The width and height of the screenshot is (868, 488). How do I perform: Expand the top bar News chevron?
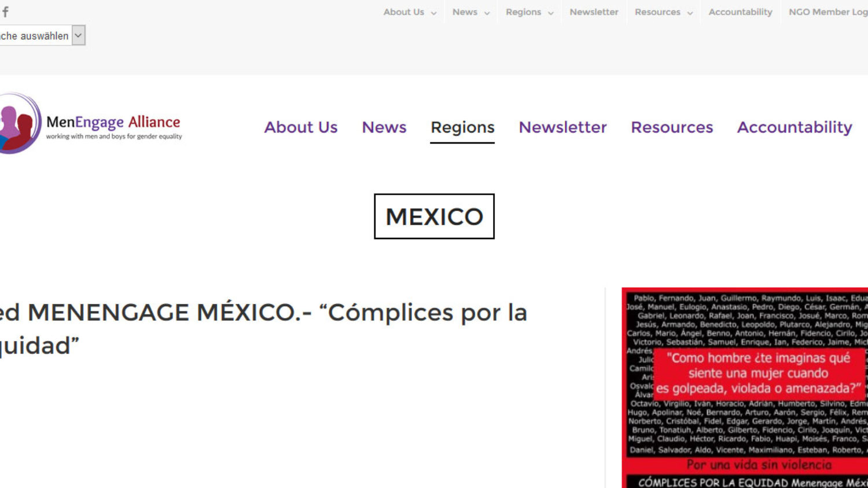click(487, 13)
